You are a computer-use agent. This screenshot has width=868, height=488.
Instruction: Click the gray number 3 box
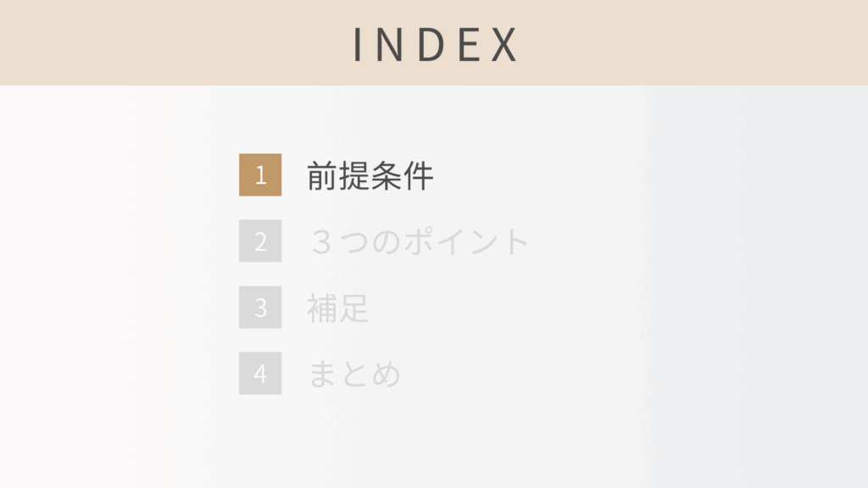(260, 308)
